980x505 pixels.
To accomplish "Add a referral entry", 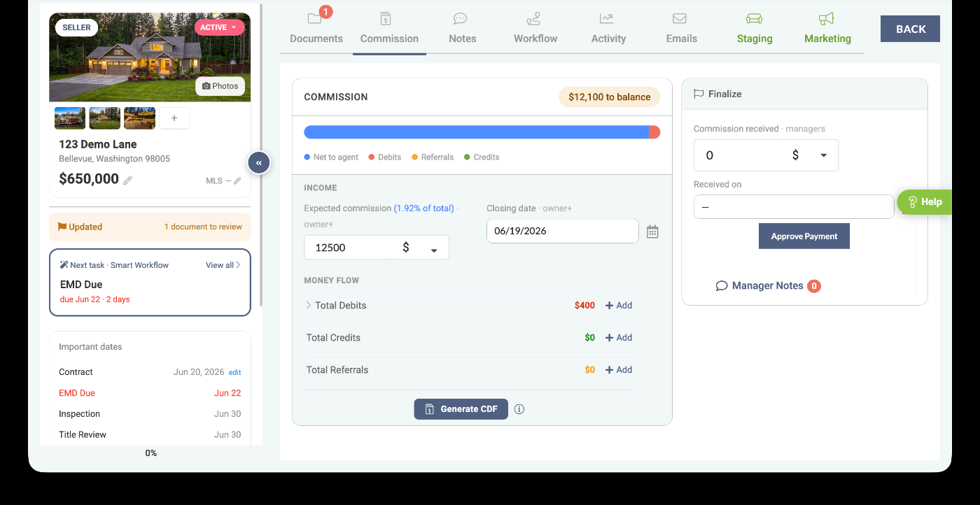I will [x=619, y=370].
